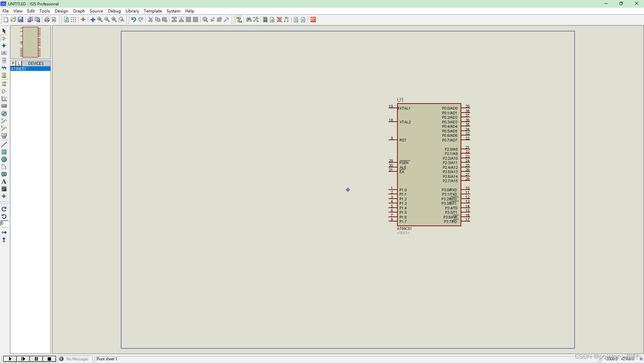The image size is (644, 363).
Task: Pause the simulation
Action: pos(36,359)
